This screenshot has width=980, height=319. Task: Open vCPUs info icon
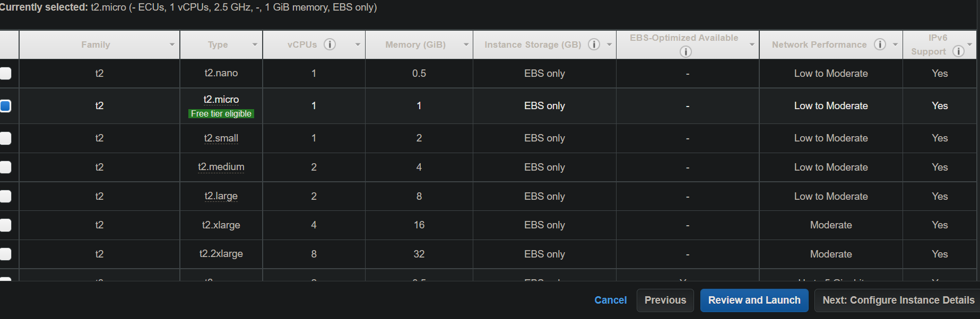329,45
